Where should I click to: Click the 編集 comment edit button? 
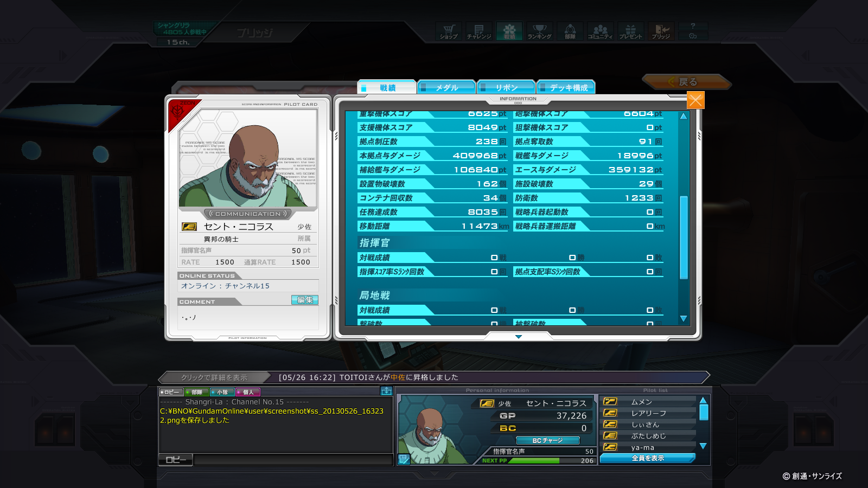[x=305, y=300]
